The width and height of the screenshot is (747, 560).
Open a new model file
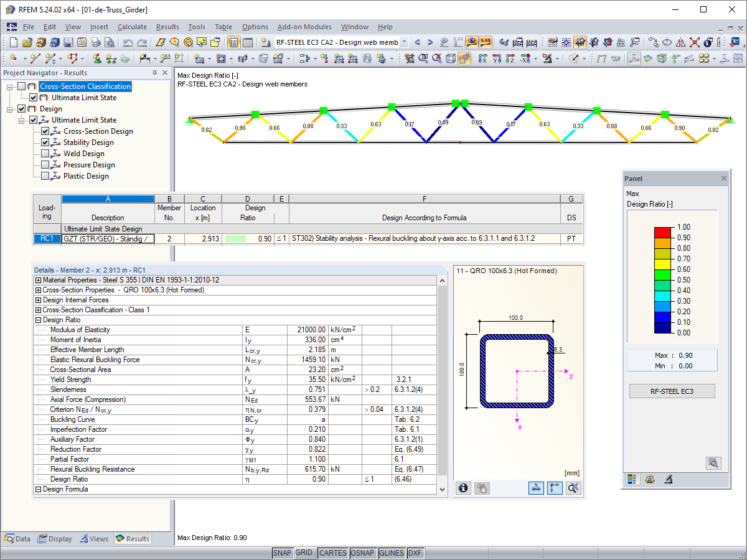(x=14, y=42)
